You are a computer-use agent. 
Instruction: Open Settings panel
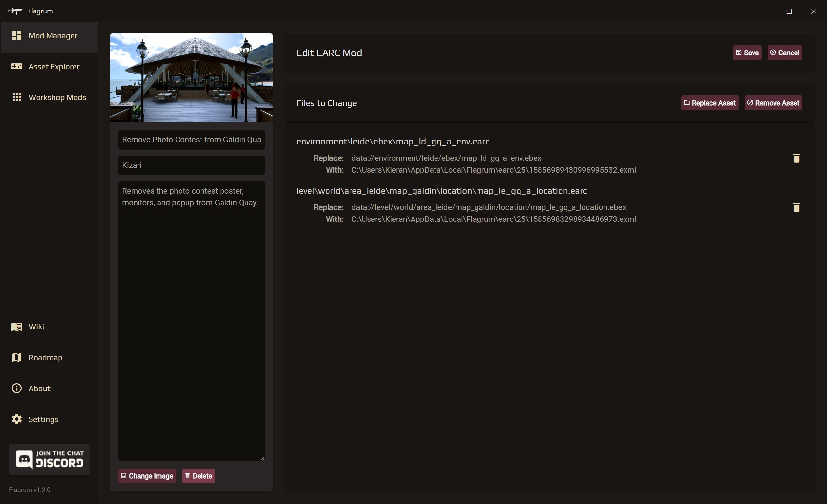[x=43, y=419]
